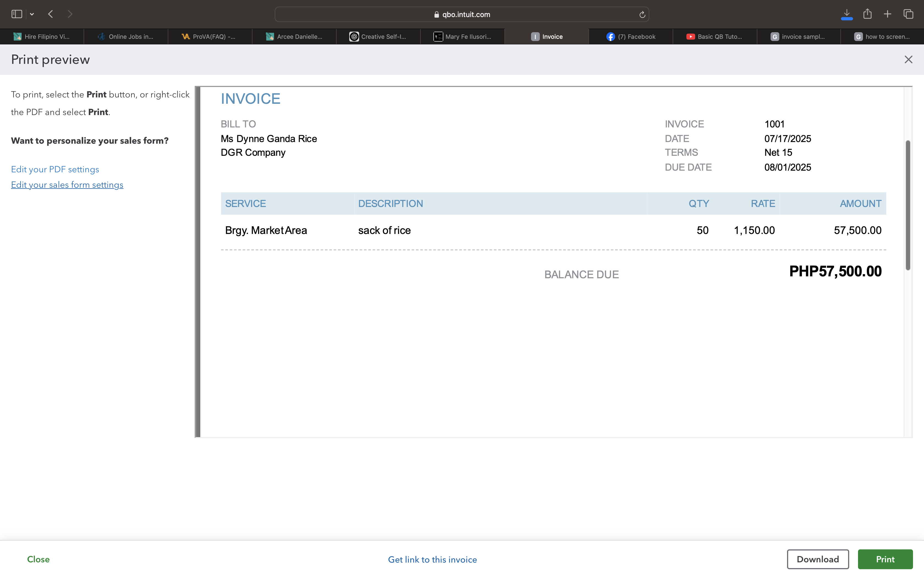This screenshot has height=578, width=924.
Task: Switch to the ProVA(FAQ) tab
Action: click(x=210, y=37)
